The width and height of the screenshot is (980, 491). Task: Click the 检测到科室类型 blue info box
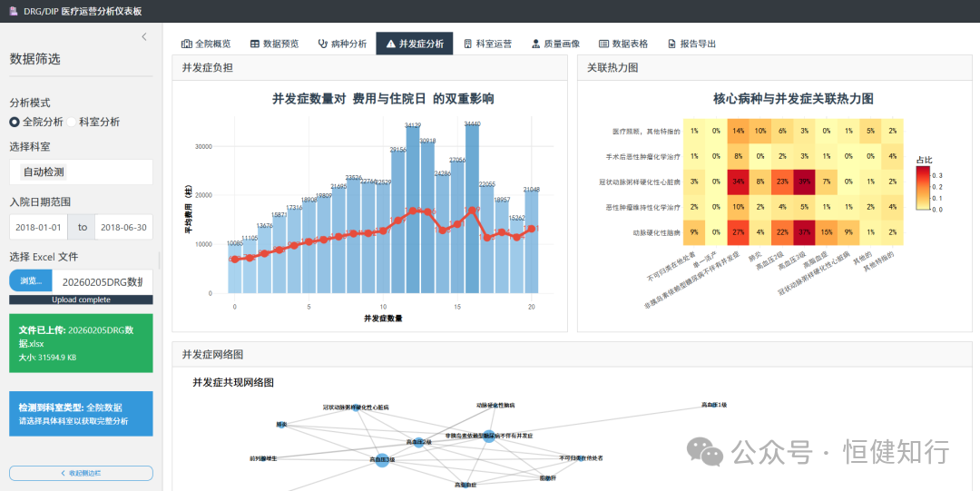[82, 414]
